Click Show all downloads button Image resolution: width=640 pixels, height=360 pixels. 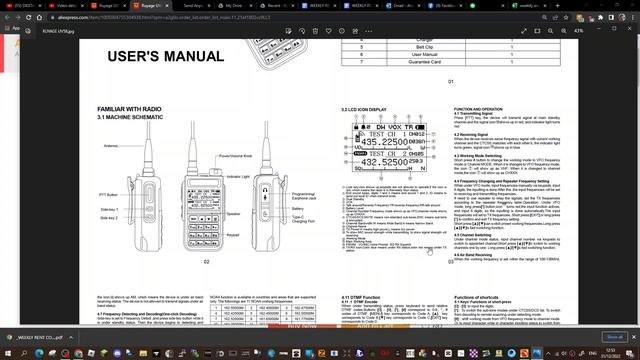click(615, 337)
